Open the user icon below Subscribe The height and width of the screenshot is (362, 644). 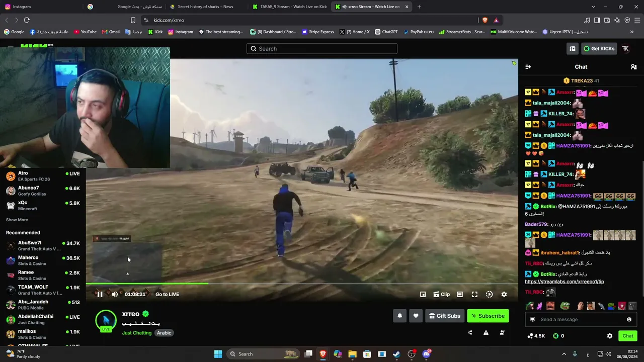pos(502,332)
